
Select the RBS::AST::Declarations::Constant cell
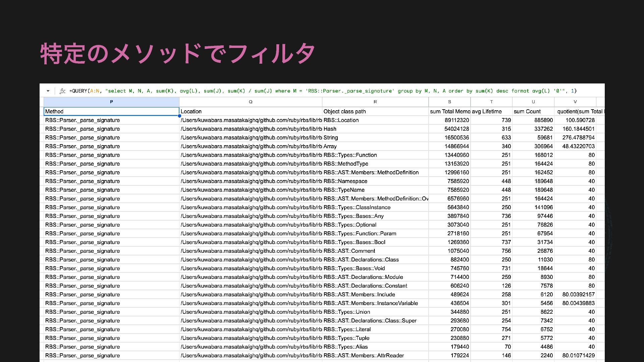375,286
